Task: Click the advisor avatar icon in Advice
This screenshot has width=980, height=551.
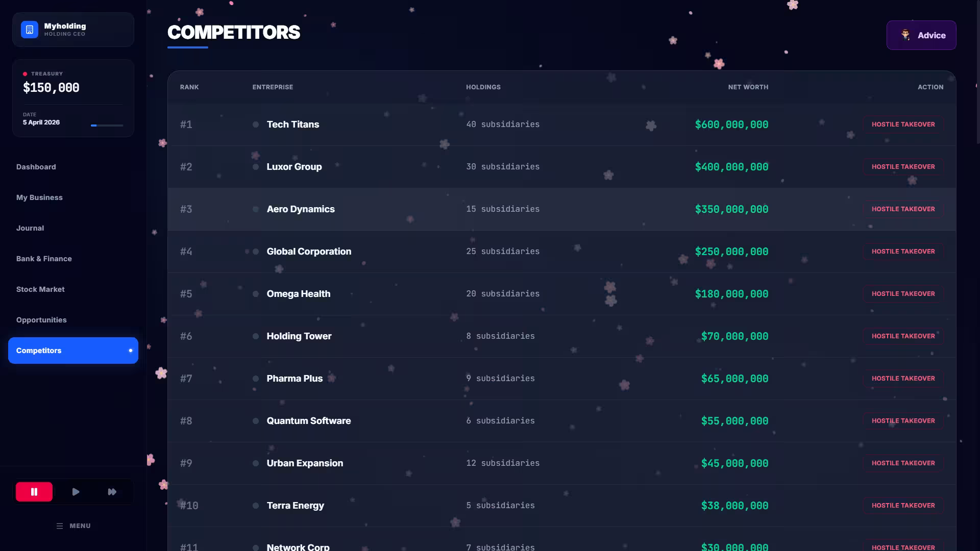Action: point(905,35)
